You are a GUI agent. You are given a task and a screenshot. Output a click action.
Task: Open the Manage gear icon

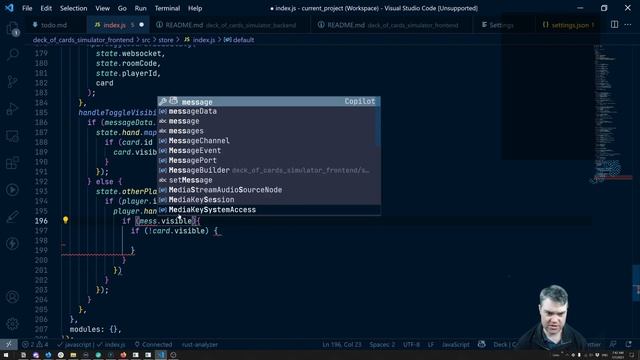click(x=13, y=324)
